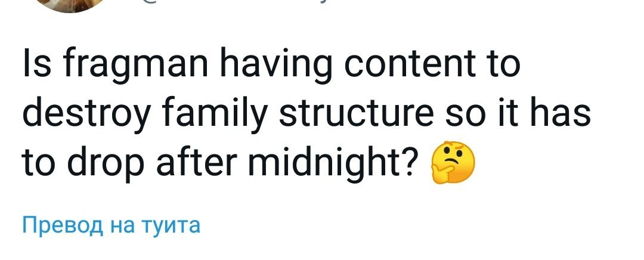
Task: Click the word "Превод" in the translate link
Action: (x=58, y=225)
